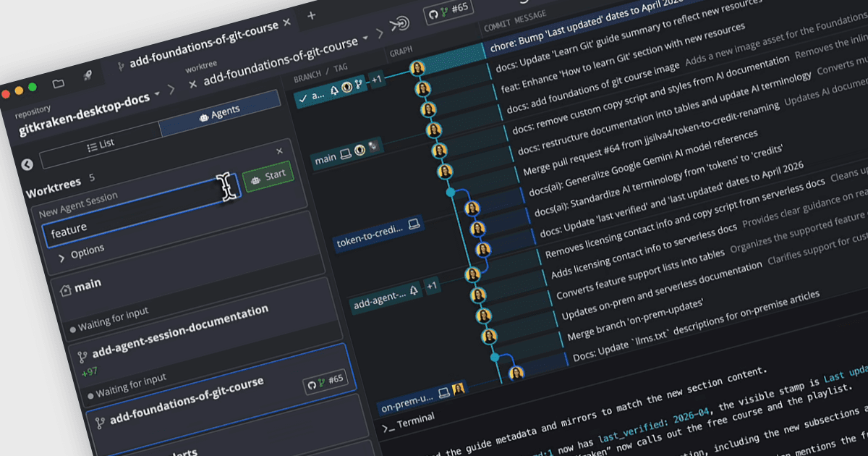Select the token-to-credi... branch label
The width and height of the screenshot is (868, 456).
[x=379, y=232]
